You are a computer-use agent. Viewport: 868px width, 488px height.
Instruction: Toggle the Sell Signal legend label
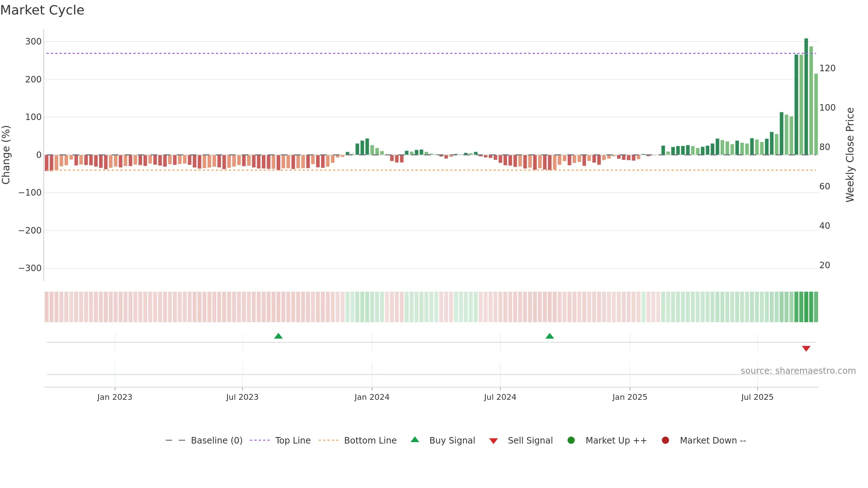pyautogui.click(x=530, y=441)
